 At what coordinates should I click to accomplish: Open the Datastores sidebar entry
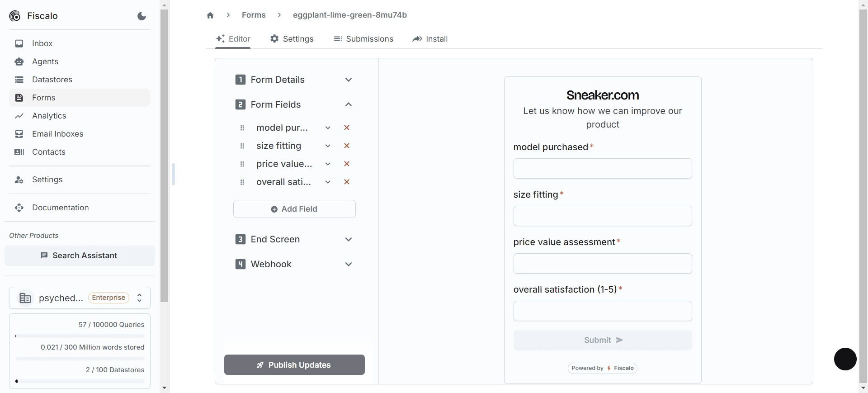pos(80,80)
